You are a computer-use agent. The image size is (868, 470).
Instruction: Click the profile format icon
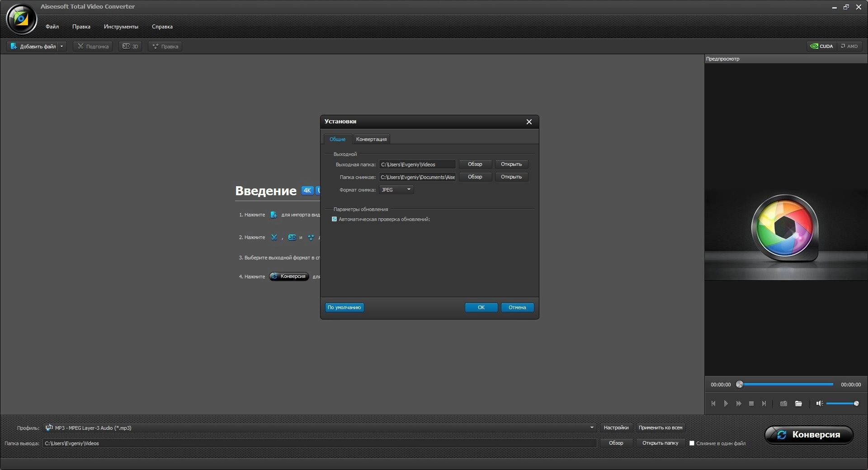pyautogui.click(x=49, y=428)
